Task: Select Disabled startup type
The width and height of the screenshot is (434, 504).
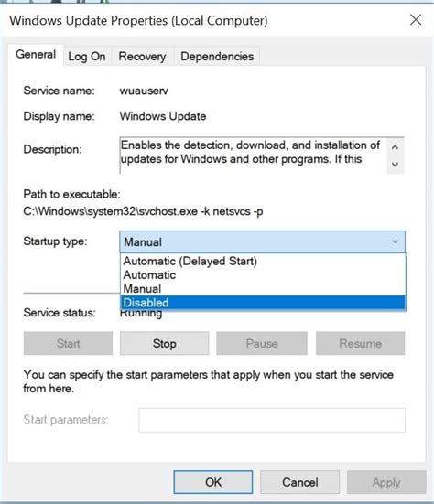Action: [263, 303]
